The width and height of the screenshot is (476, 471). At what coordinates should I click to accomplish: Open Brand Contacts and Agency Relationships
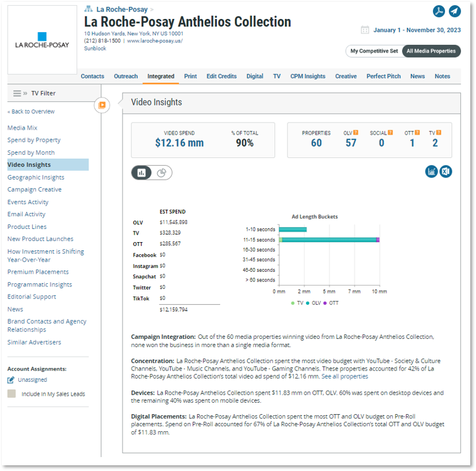click(47, 325)
